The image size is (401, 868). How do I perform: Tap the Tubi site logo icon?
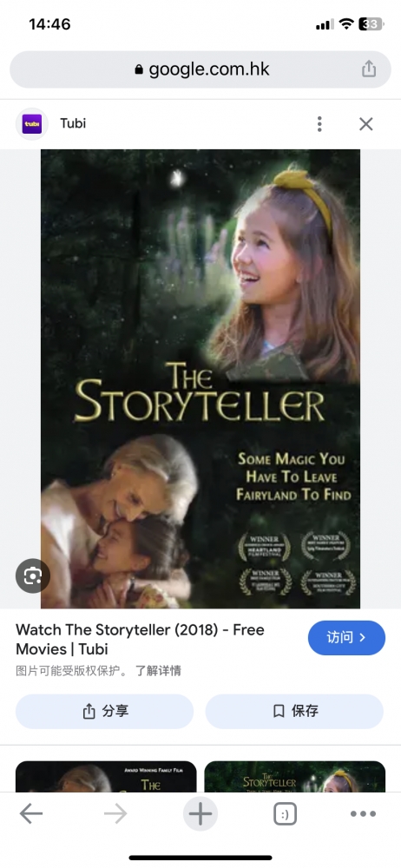(x=31, y=123)
